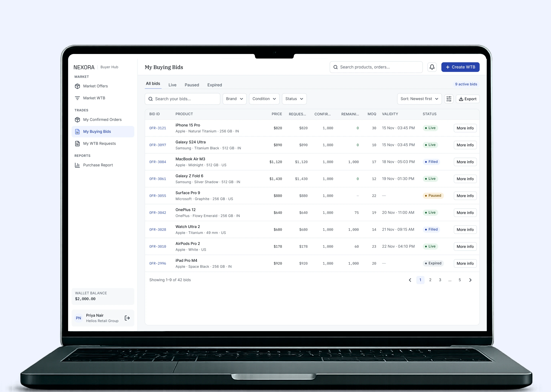Click the PN avatar badge
Screen dimensions: 551x392
point(78,318)
